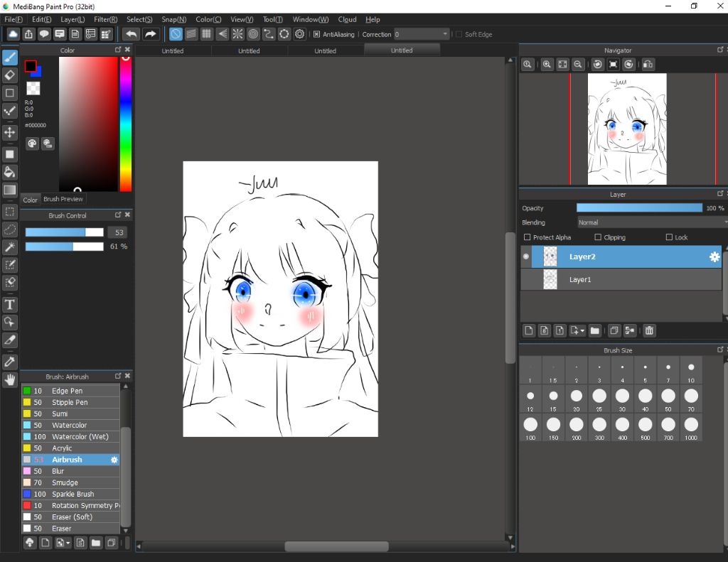Enable the Clipping checkbox
The width and height of the screenshot is (728, 562).
[x=598, y=237]
